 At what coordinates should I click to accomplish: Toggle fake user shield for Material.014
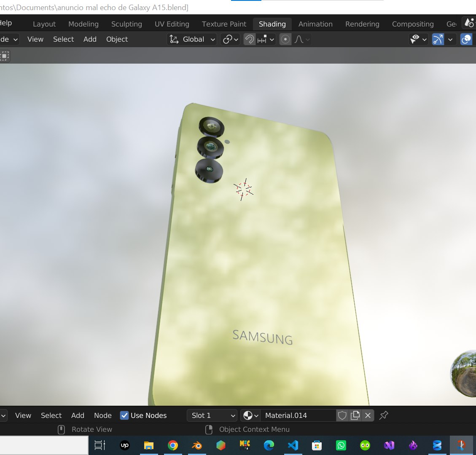[x=342, y=415]
